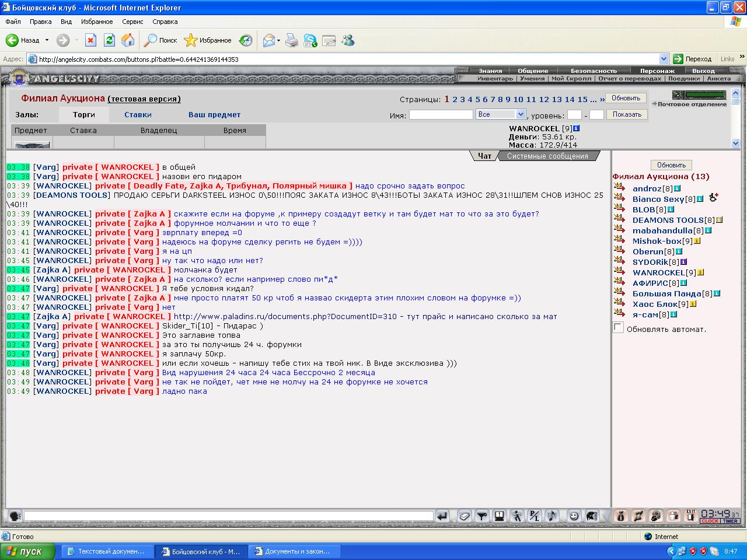The image size is (747, 560).
Task: Click the Показать filter button
Action: tap(627, 114)
